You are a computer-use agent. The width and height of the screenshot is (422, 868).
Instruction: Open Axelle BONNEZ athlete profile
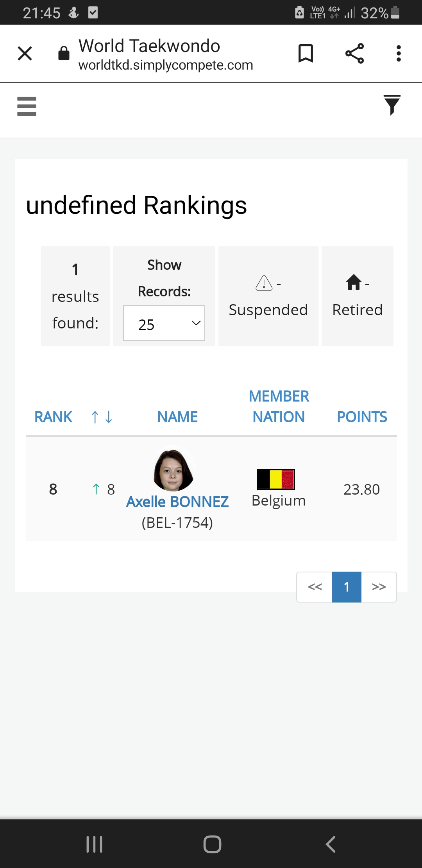tap(177, 502)
